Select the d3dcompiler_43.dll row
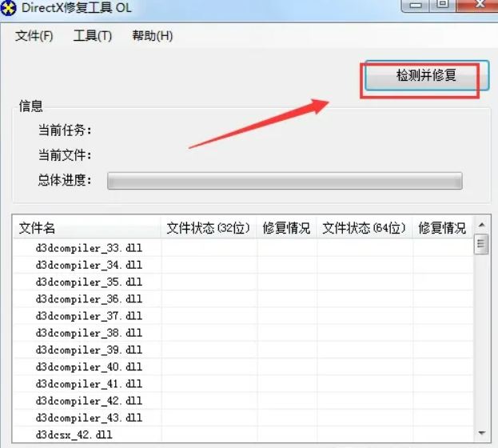Screen dimensions: 498x448 click(243, 418)
